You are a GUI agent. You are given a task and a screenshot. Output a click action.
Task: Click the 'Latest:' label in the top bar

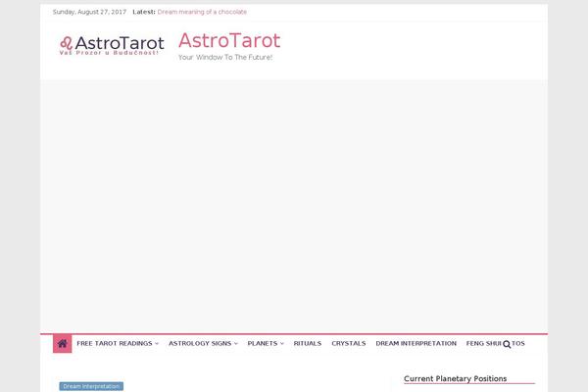point(144,12)
